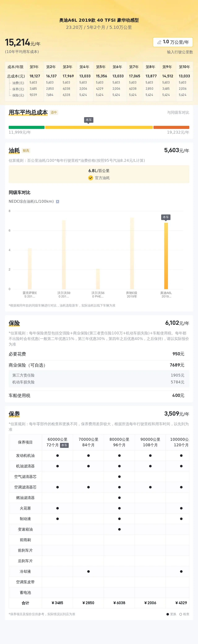This screenshot has width=198, height=644.
Task: Click the third-year total 17,969
Action: [x=68, y=76]
